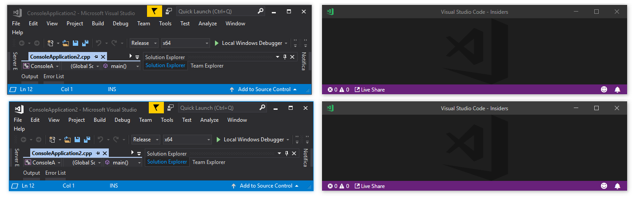This screenshot has width=644, height=200.
Task: Open Window menu in lower Visual Studio
Action: (x=237, y=120)
